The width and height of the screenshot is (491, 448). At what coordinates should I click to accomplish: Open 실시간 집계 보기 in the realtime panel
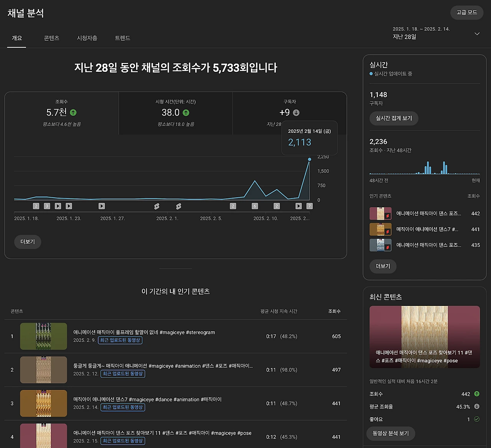pos(394,118)
